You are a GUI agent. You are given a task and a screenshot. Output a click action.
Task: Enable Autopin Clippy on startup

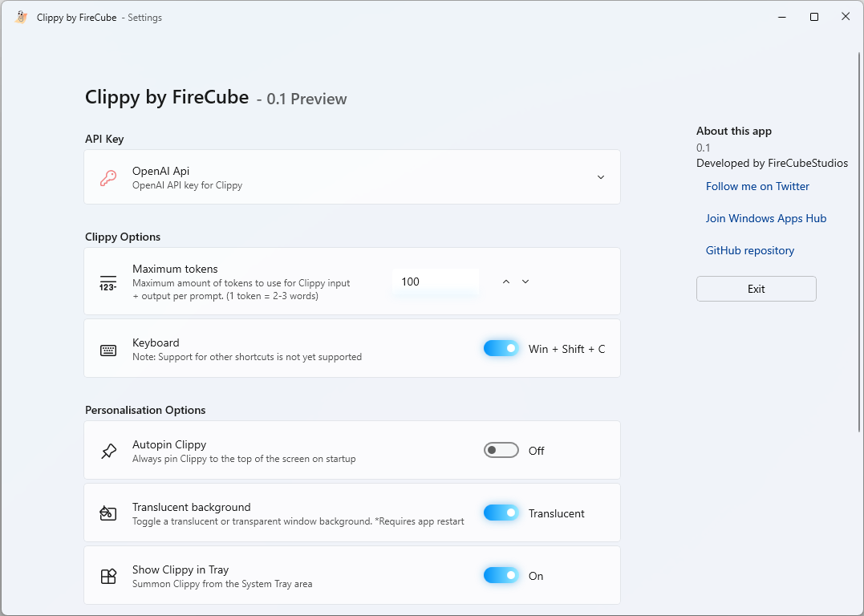[x=501, y=450]
